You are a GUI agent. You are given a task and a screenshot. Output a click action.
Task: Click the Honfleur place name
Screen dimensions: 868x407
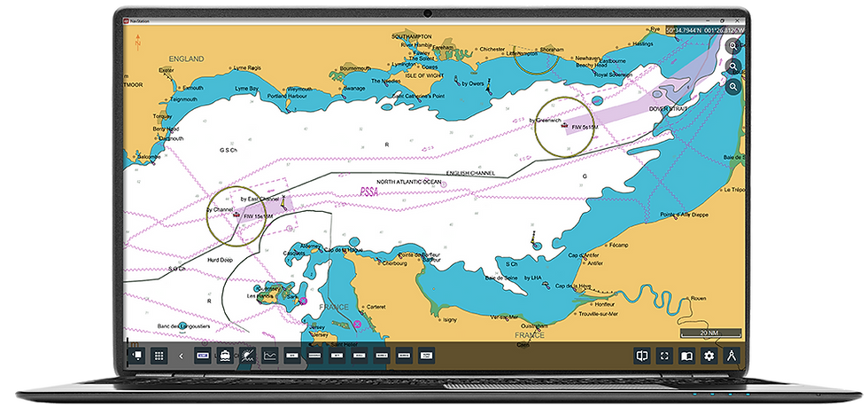(x=606, y=304)
